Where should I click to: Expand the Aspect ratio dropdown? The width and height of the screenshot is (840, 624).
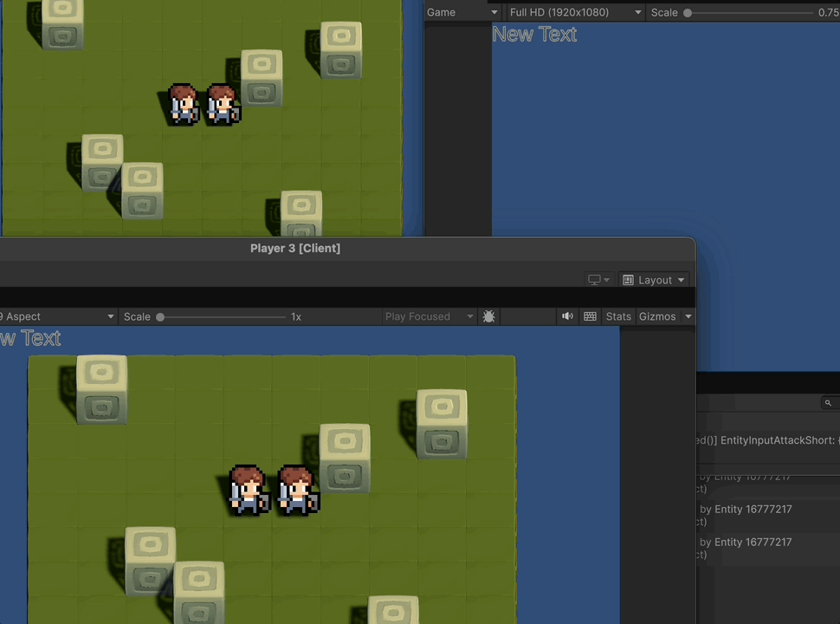[57, 316]
